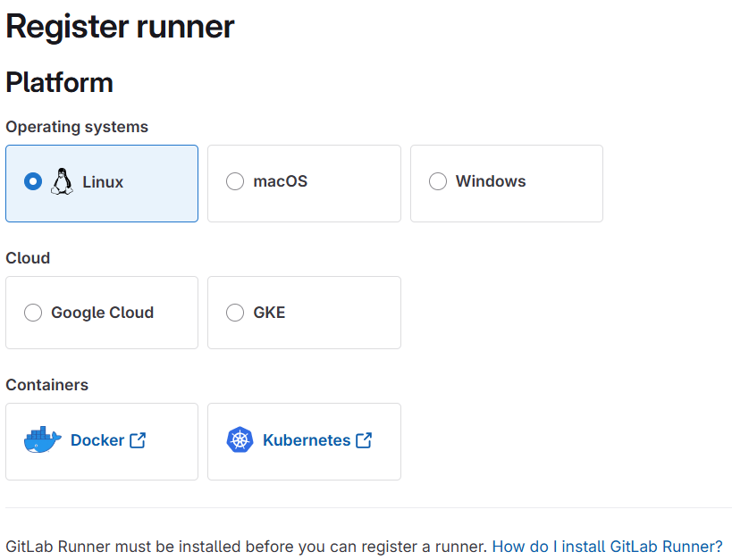
Task: Click the external link icon beside Docker
Action: click(138, 440)
